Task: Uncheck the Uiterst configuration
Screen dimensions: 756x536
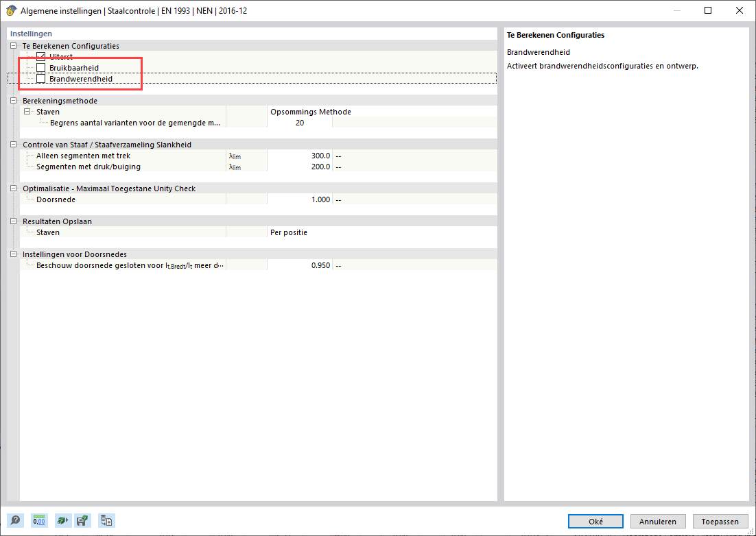Action: tap(41, 56)
